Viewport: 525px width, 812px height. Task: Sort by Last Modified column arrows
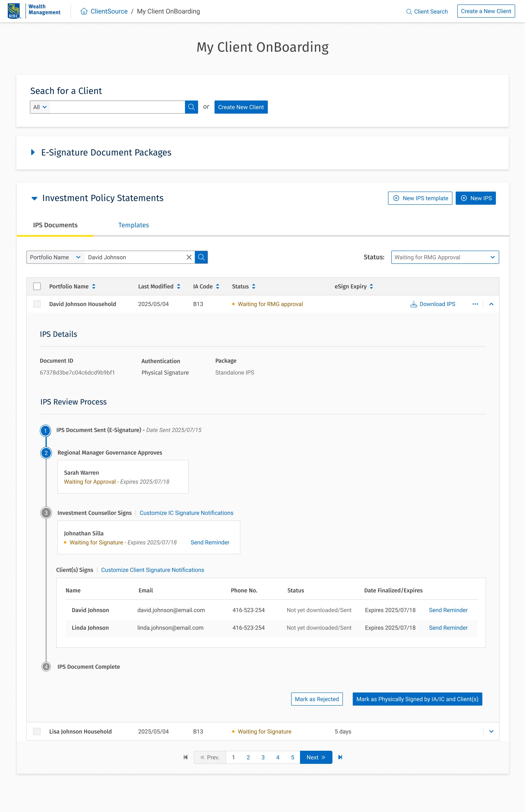(x=178, y=286)
